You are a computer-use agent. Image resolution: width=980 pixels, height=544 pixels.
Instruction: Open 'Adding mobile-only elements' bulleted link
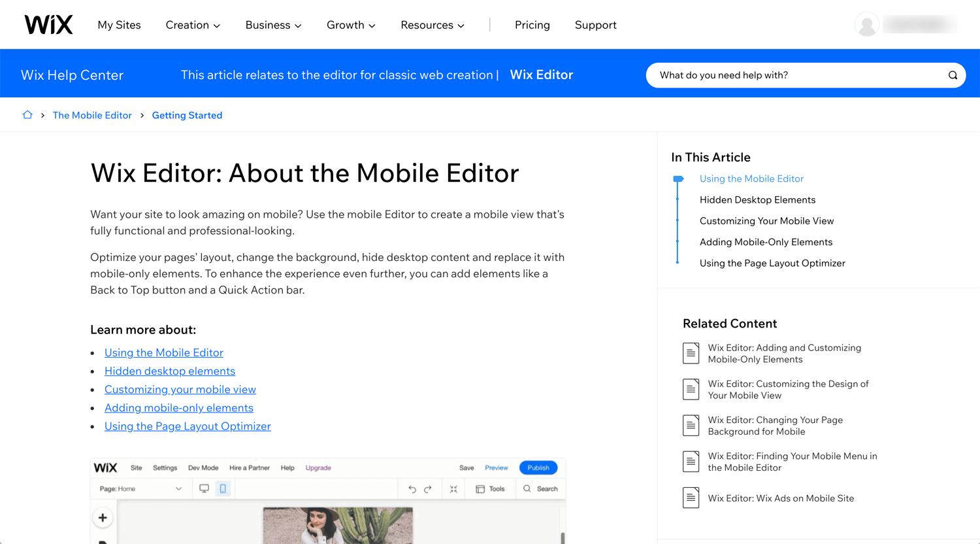pyautogui.click(x=179, y=407)
